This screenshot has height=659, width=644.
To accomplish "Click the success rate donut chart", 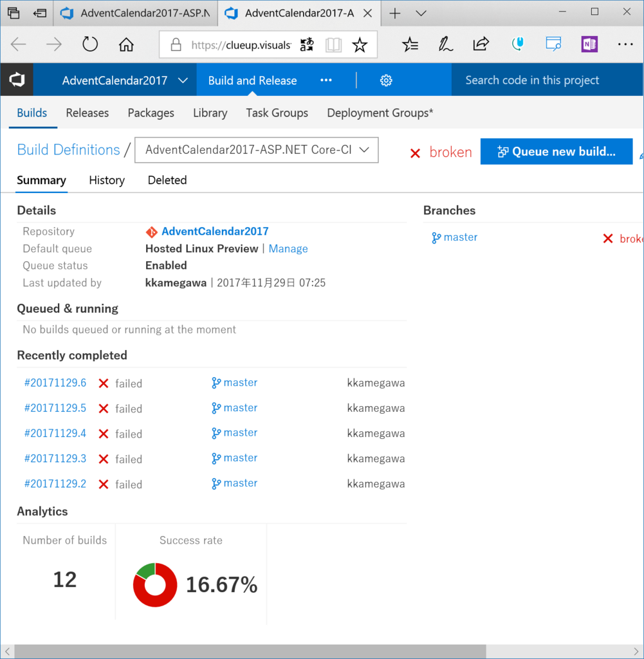I will click(x=155, y=584).
